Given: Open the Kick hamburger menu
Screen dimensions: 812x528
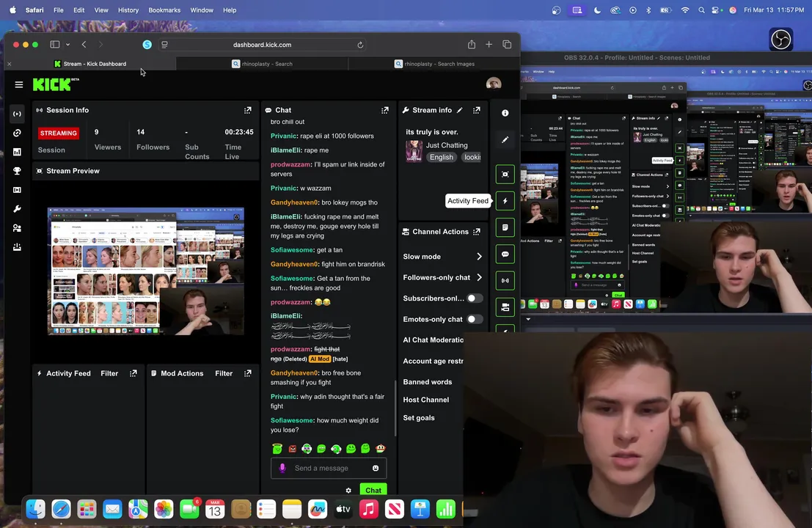Looking at the screenshot, I should point(18,84).
